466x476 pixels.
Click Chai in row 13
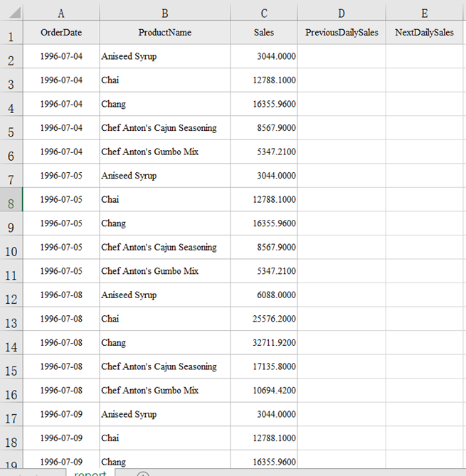point(110,319)
